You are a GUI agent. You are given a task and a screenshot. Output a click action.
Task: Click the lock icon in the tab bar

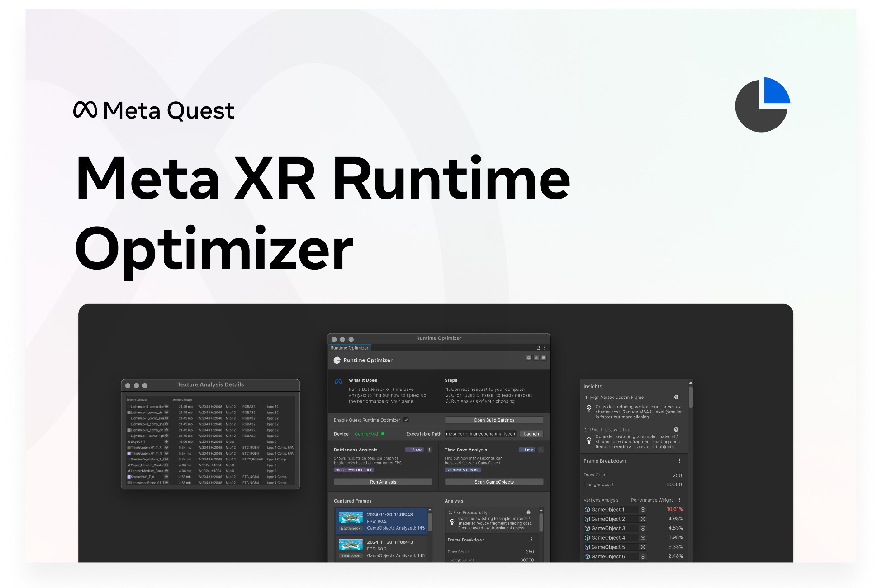coord(538,348)
